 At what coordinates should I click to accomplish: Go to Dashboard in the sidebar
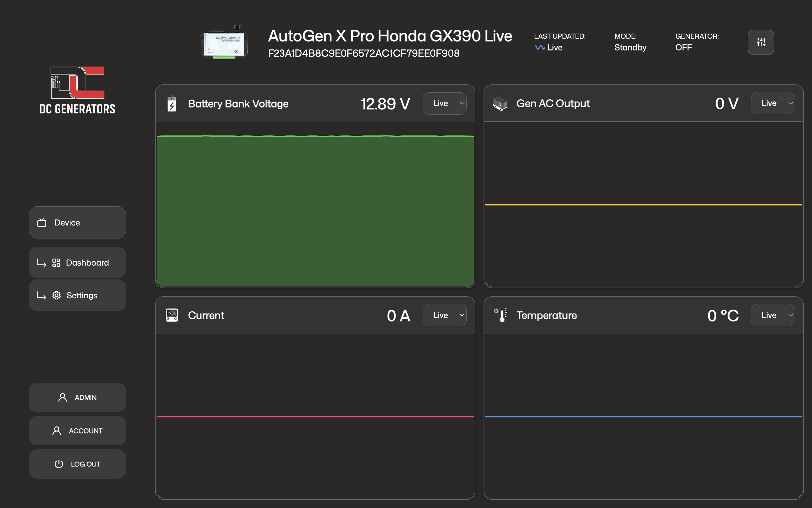(x=78, y=263)
